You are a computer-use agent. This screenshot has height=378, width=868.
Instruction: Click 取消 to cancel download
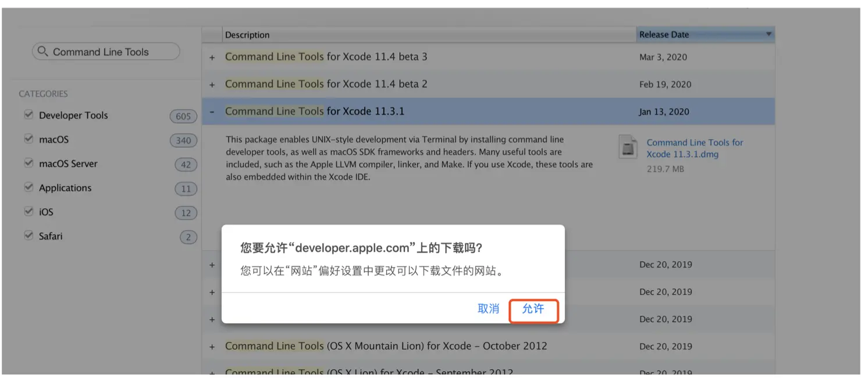click(488, 309)
